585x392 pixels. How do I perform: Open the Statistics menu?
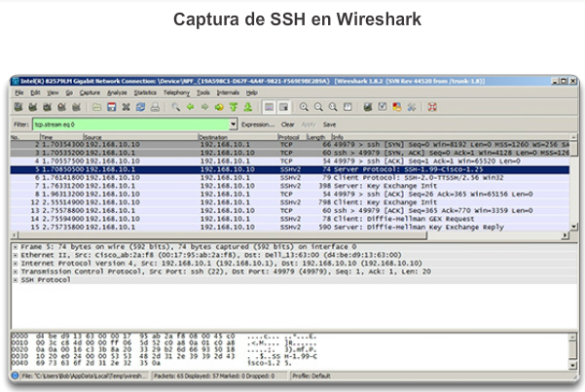pyautogui.click(x=145, y=92)
